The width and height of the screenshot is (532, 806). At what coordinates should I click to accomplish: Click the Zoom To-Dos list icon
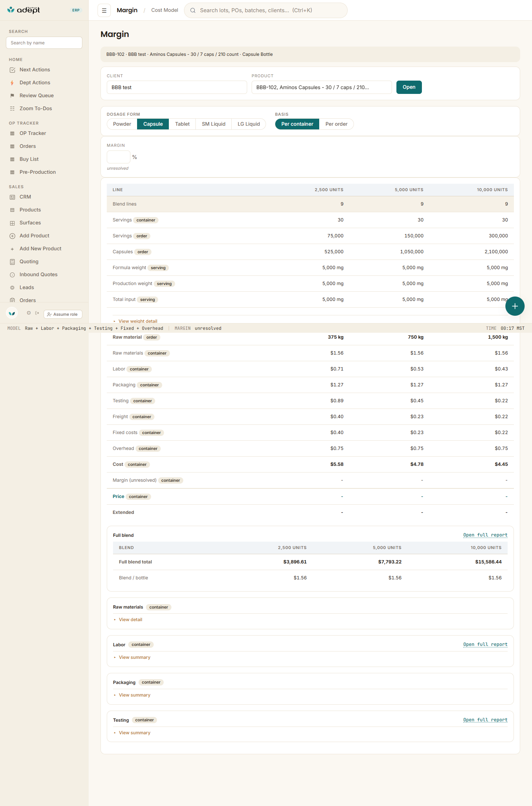(13, 109)
